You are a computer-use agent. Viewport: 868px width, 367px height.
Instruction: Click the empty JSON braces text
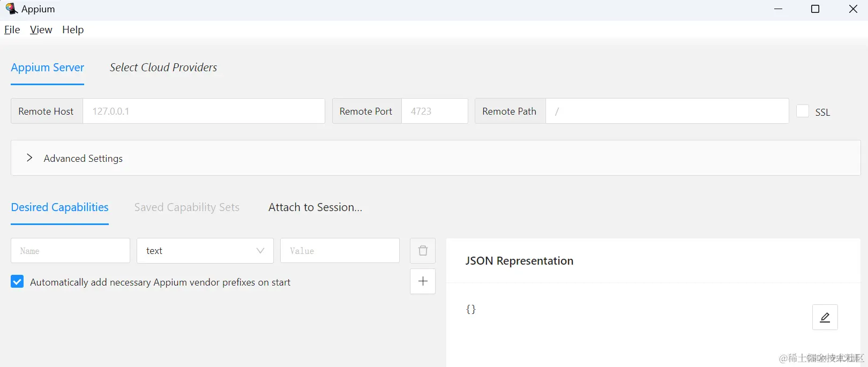click(471, 309)
